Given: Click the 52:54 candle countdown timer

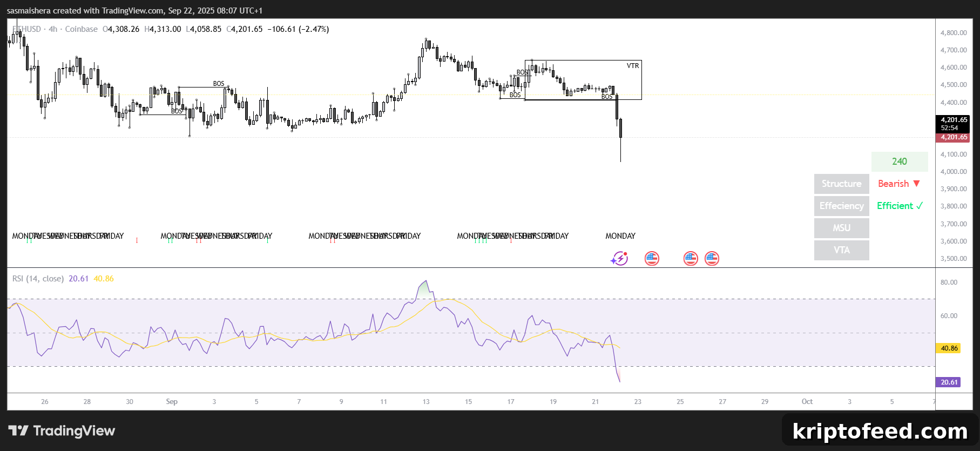Looking at the screenshot, I should tap(949, 128).
